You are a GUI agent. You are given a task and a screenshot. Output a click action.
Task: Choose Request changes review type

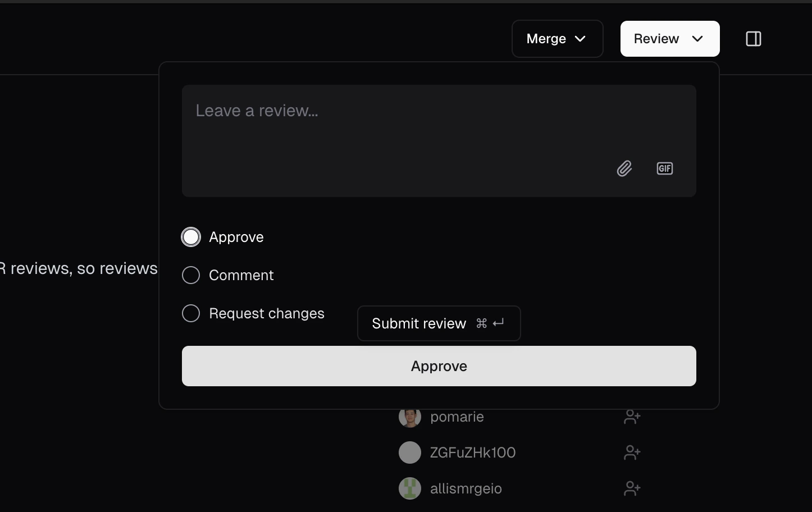[x=191, y=313]
